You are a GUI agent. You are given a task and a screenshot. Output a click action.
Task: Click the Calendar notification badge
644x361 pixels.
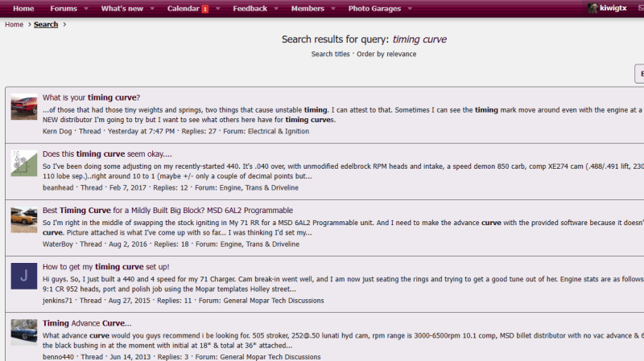tap(204, 9)
